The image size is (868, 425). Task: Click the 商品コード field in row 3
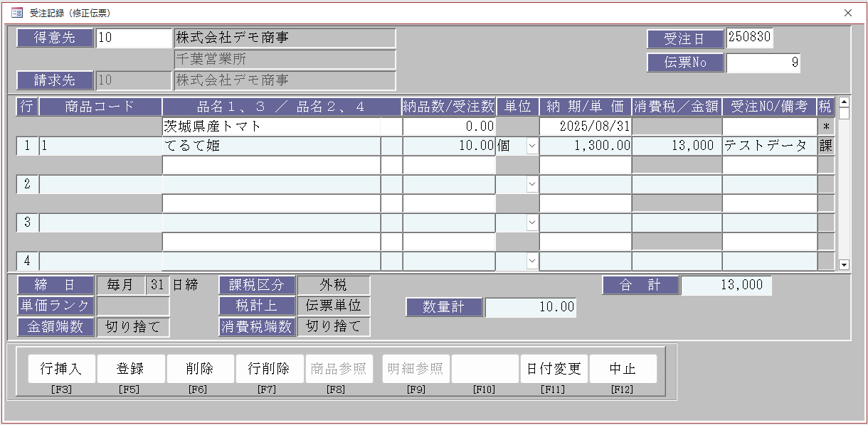click(x=100, y=222)
